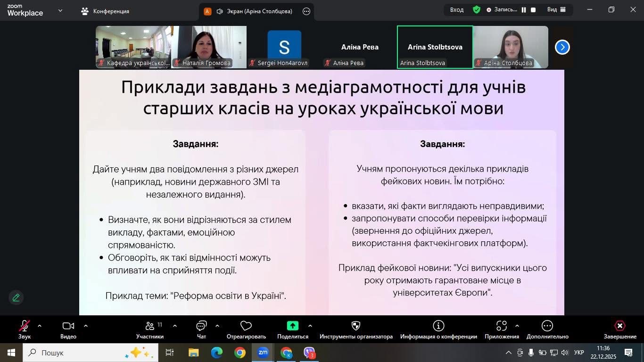This screenshot has width=644, height=362.
Task: Open the Reactions heart icon (Отреагировать)
Action: 246,326
